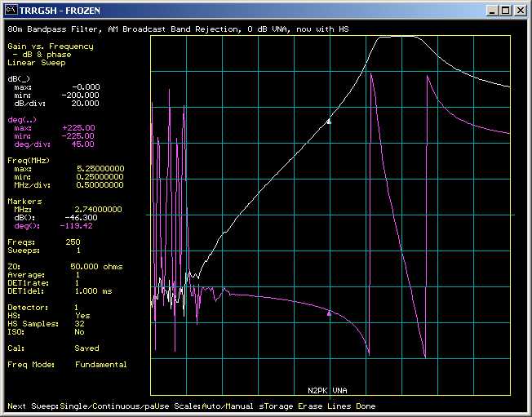532x417 pixels.
Task: Click the dB max value -0.000
Action: [84, 87]
